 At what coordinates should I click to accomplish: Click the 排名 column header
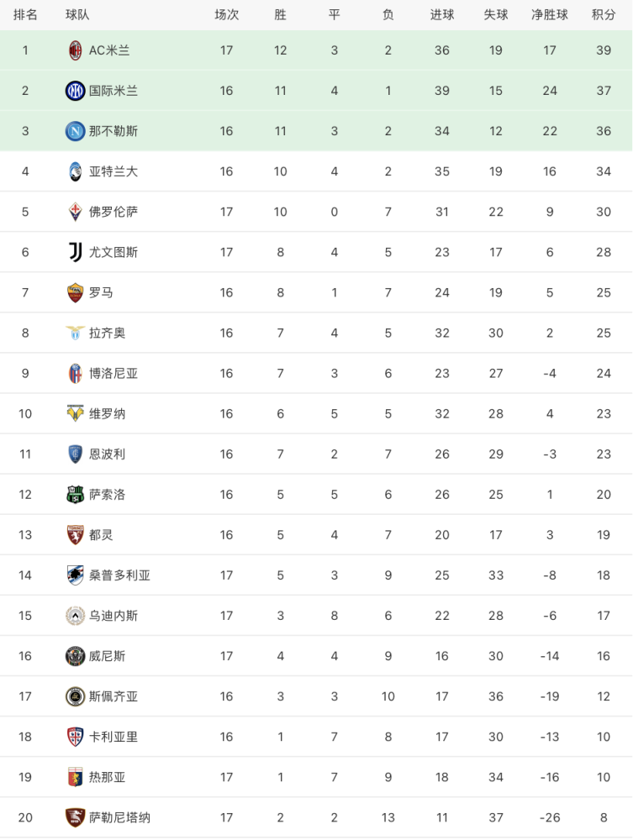tap(25, 14)
